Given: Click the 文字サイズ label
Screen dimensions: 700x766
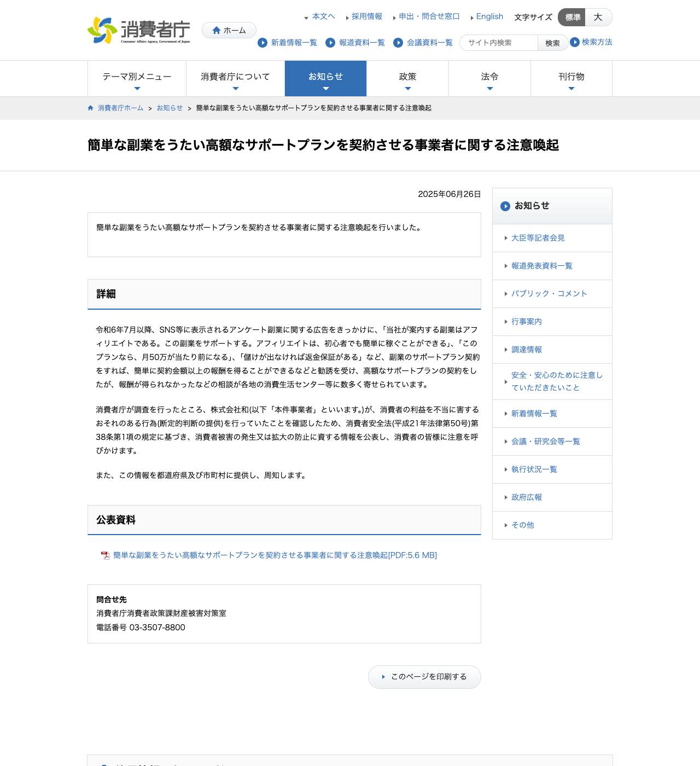Looking at the screenshot, I should (x=533, y=18).
